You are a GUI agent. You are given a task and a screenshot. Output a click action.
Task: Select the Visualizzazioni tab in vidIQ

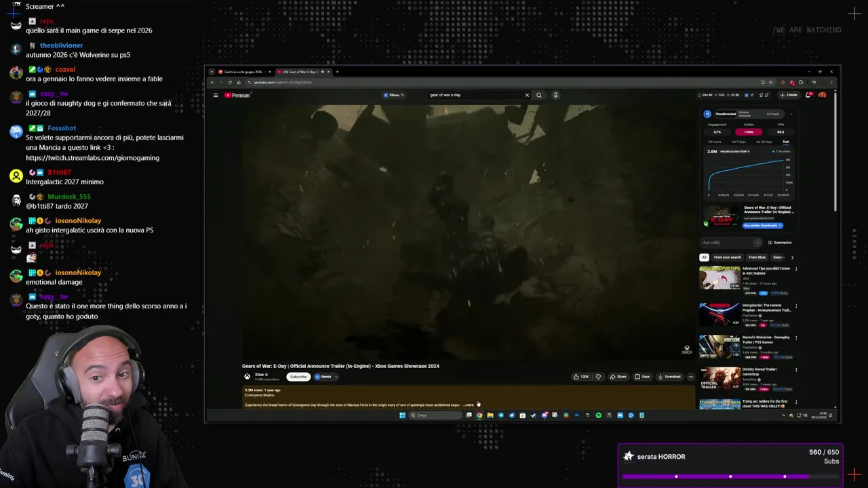(x=726, y=114)
